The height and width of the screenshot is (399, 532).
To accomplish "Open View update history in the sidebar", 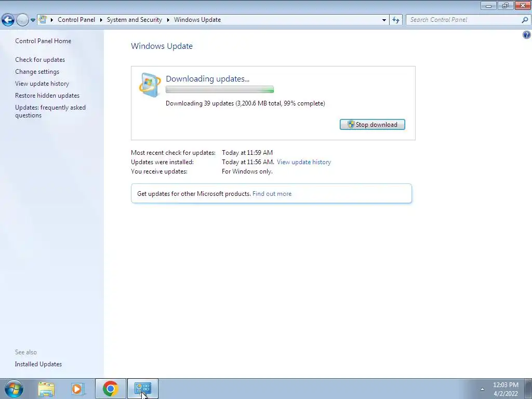I will click(42, 84).
